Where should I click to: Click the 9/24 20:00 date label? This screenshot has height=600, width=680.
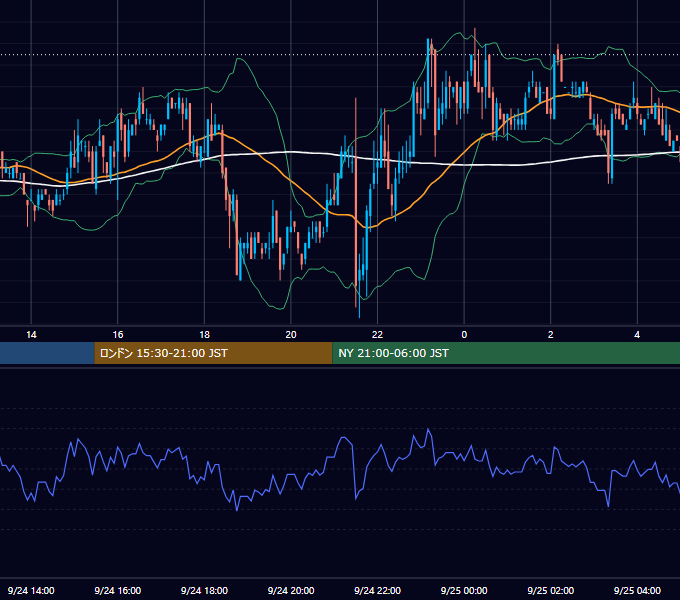pos(291,590)
